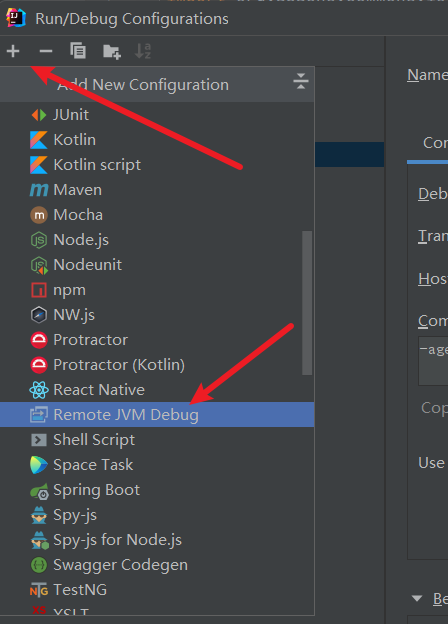Viewport: 448px width, 624px height.
Task: Click the red Protractor icon
Action: pyautogui.click(x=39, y=340)
